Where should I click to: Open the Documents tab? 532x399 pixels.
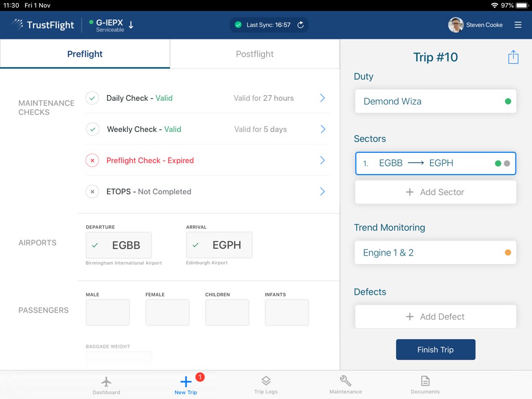tap(425, 385)
